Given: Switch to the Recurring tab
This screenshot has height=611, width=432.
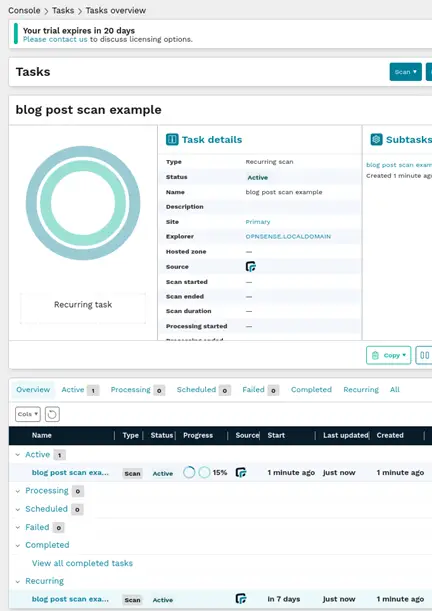Looking at the screenshot, I should [x=361, y=390].
